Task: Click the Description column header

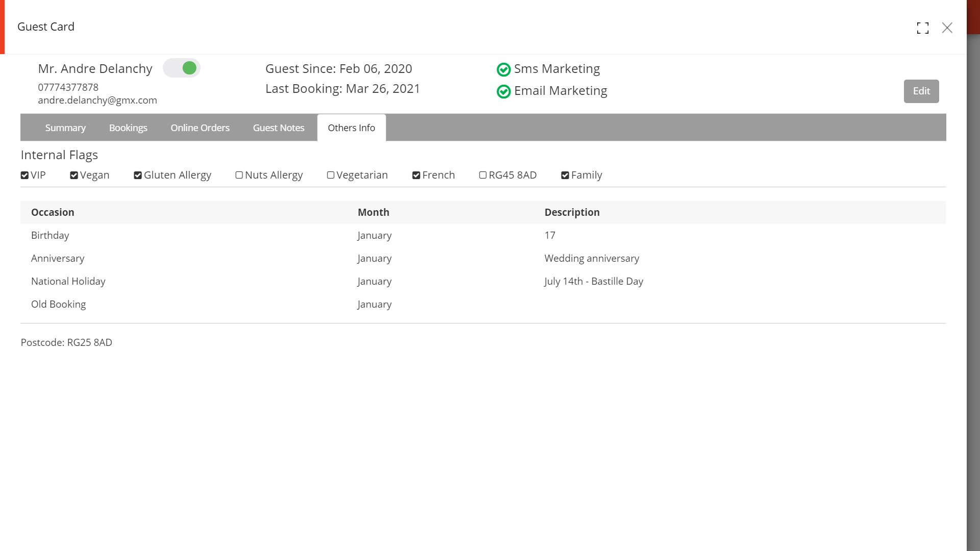Action: tap(572, 212)
